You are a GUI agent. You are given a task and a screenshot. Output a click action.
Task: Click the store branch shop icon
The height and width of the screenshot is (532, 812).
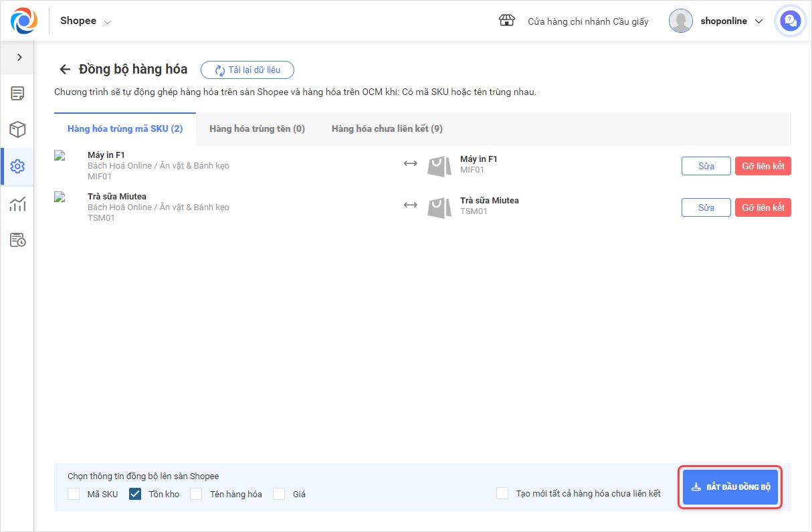tap(507, 21)
